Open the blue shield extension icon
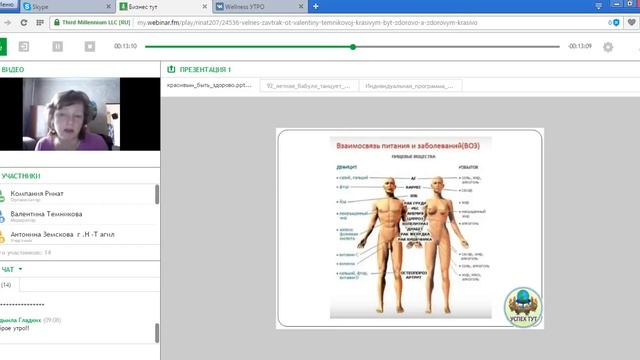Screen dimensions: 640x360 [x=616, y=23]
